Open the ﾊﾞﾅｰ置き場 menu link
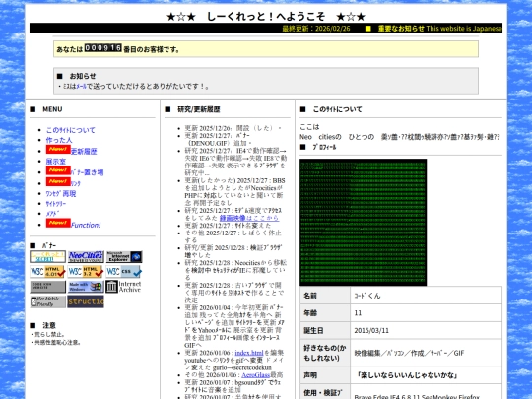 tap(87, 172)
